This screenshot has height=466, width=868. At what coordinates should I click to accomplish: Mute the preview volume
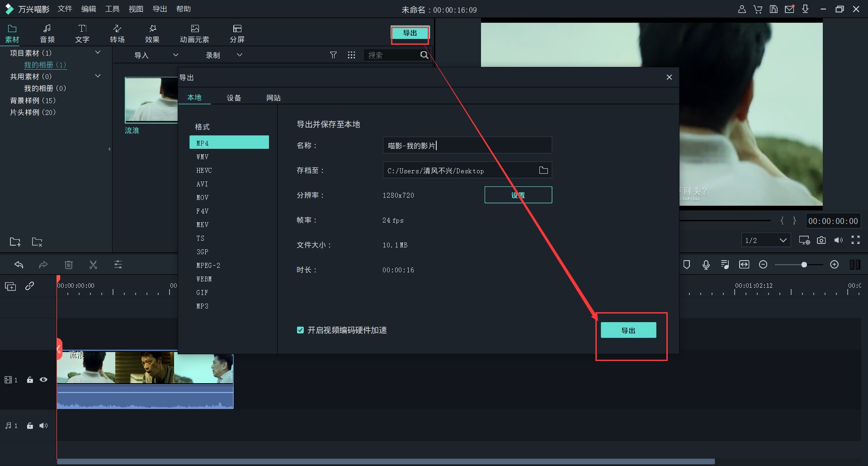pos(839,240)
